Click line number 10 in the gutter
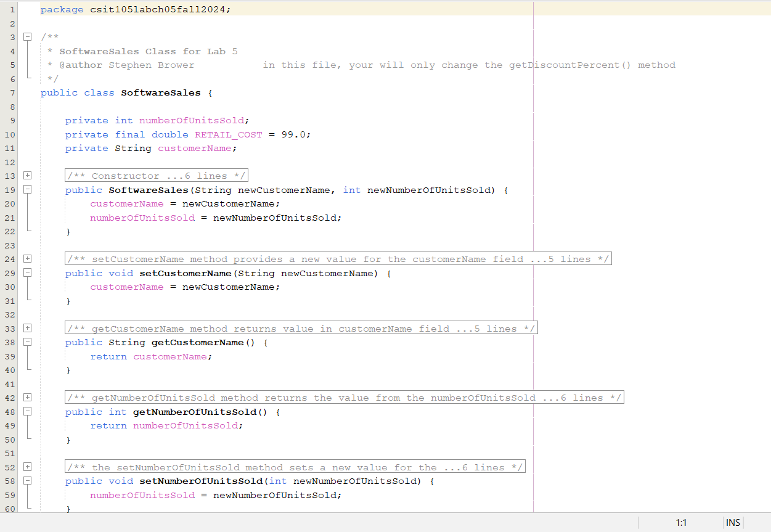The width and height of the screenshot is (771, 532). [x=10, y=134]
